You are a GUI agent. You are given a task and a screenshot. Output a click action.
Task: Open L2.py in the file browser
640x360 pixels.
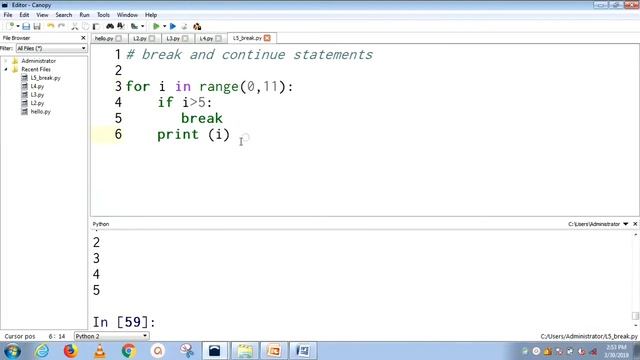[x=37, y=103]
